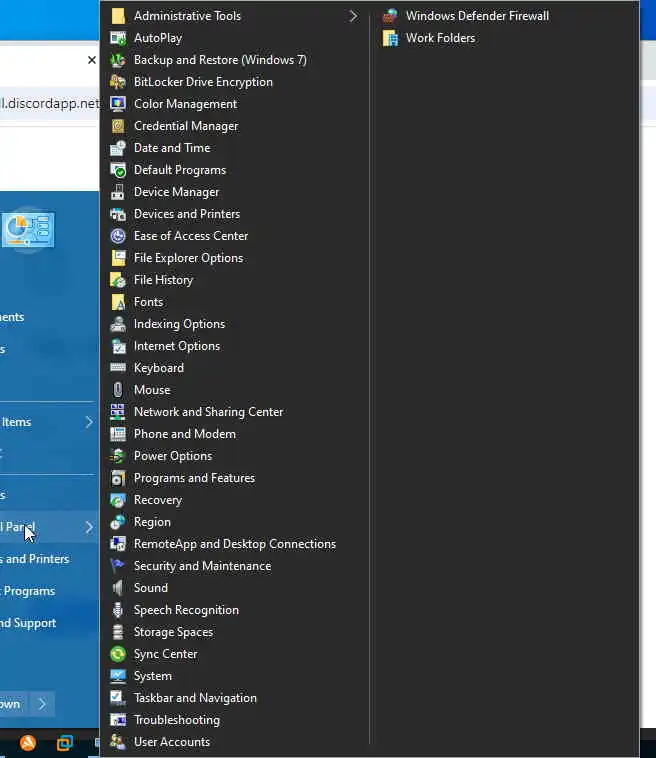This screenshot has width=656, height=758.
Task: Open the shut down options arrow
Action: (42, 704)
